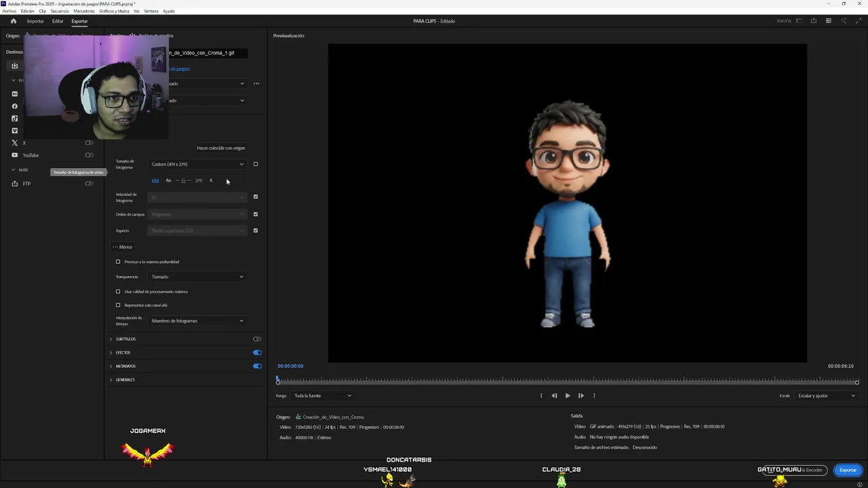Viewport: 868px width, 488px height.
Task: Click the quick export share icon
Action: [x=814, y=21]
